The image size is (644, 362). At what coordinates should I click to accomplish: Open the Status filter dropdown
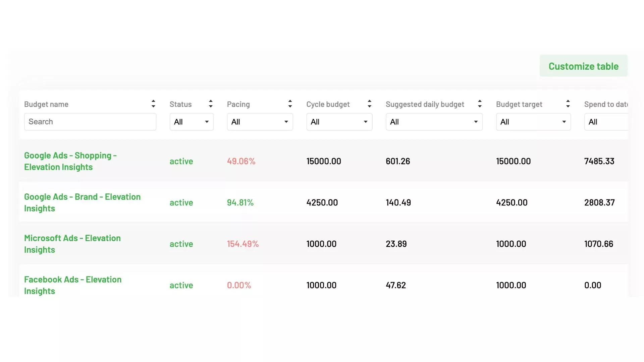(192, 122)
